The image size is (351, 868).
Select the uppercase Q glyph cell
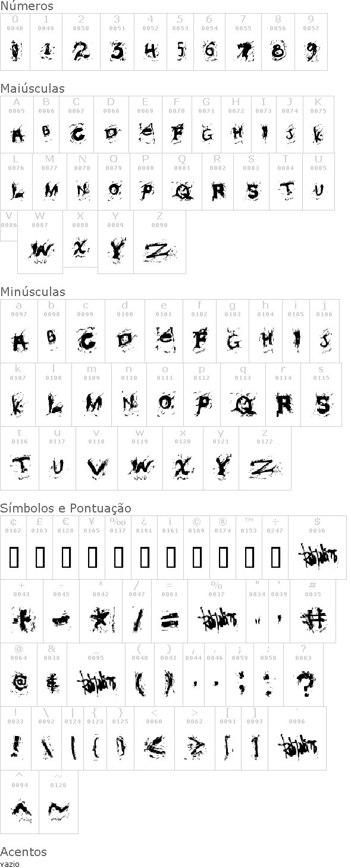tap(182, 182)
